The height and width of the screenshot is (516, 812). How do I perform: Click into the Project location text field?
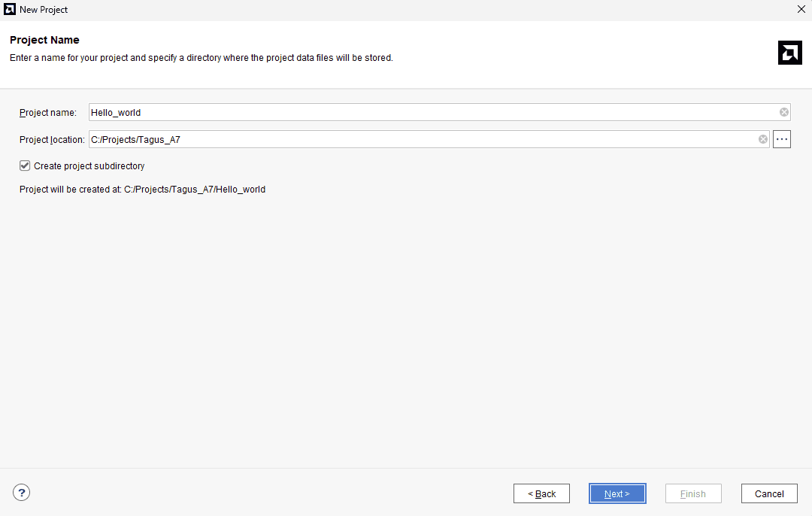coord(421,139)
